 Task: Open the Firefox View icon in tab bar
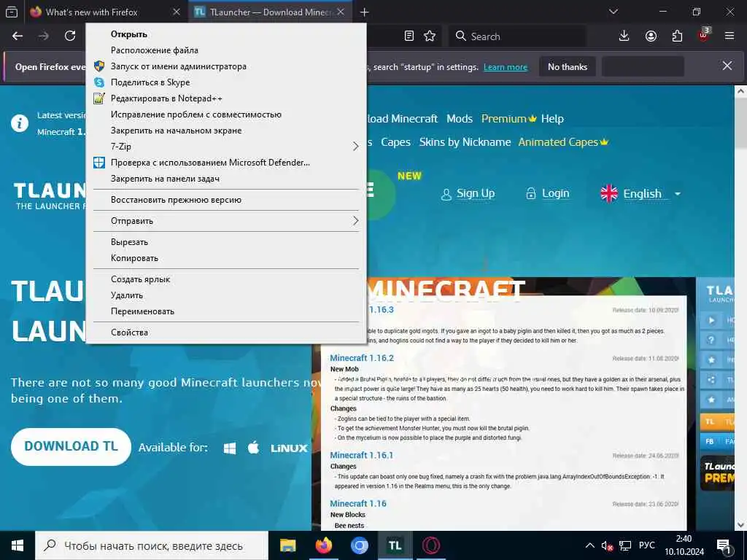12,12
